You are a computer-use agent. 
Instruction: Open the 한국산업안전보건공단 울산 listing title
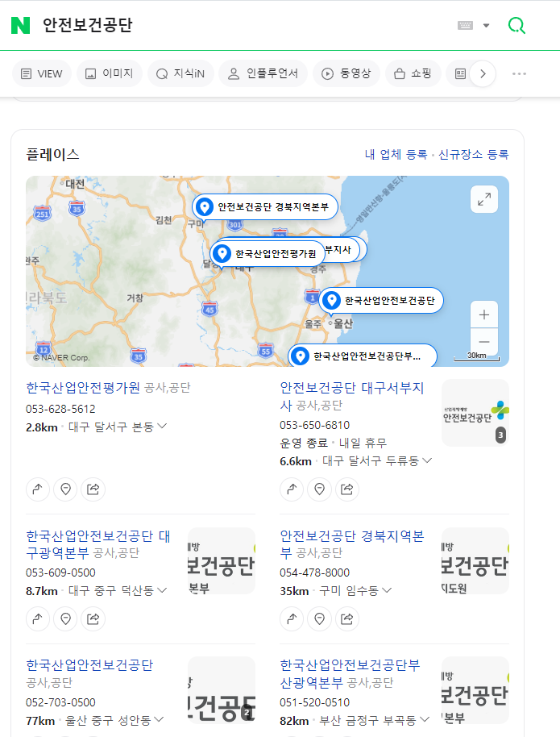(x=89, y=665)
